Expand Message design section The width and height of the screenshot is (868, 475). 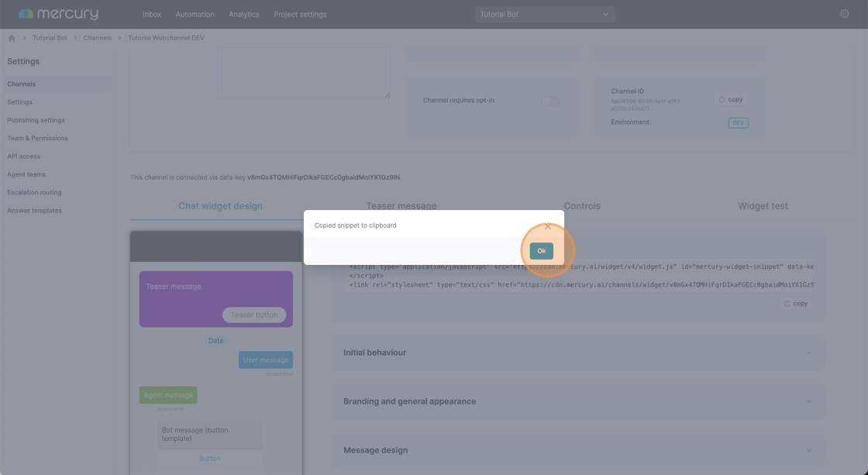coord(578,450)
